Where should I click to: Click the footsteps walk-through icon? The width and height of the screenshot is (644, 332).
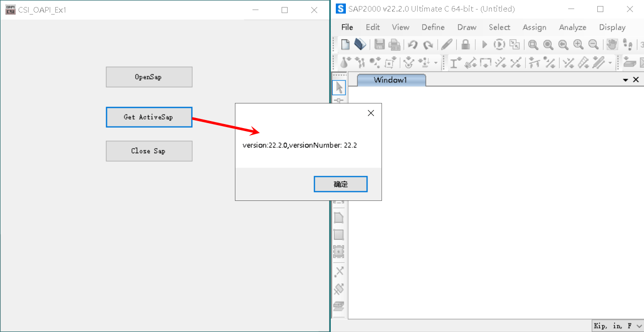627,45
